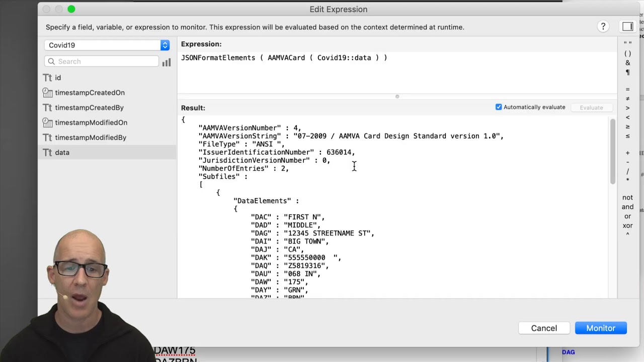Insert the 'and' logical operator

coord(627,207)
